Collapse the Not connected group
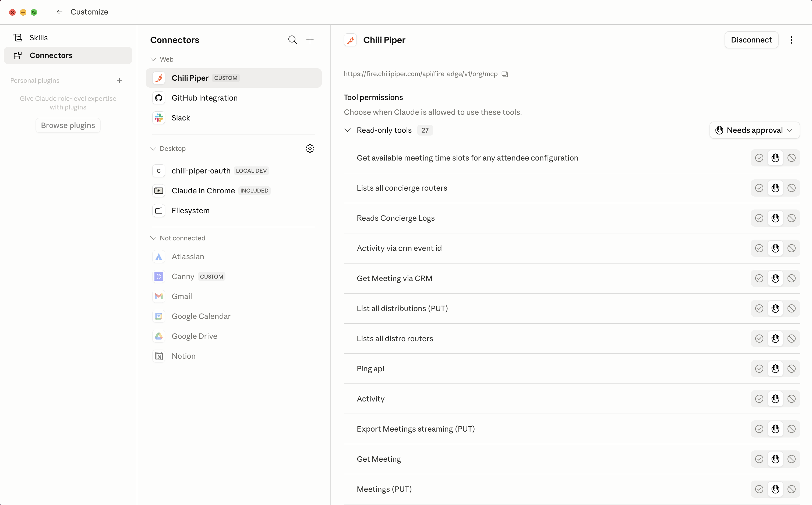Viewport: 812px width, 505px height. 153,238
